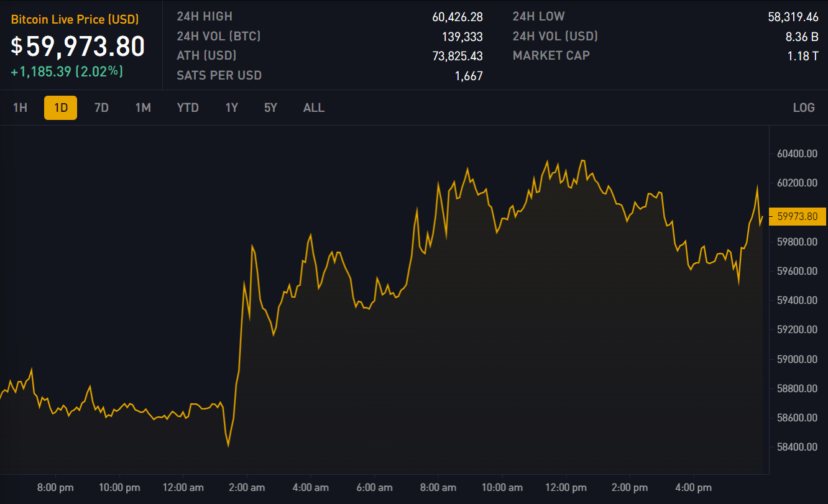Screen dimensions: 828x504
Task: Click the ATH (USD) label
Action: 206,56
